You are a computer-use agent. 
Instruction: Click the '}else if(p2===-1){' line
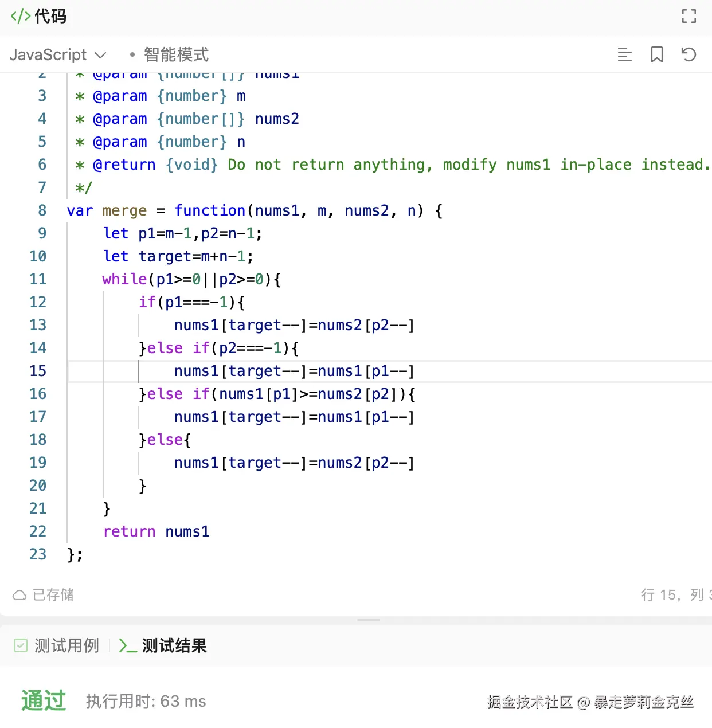tap(219, 348)
